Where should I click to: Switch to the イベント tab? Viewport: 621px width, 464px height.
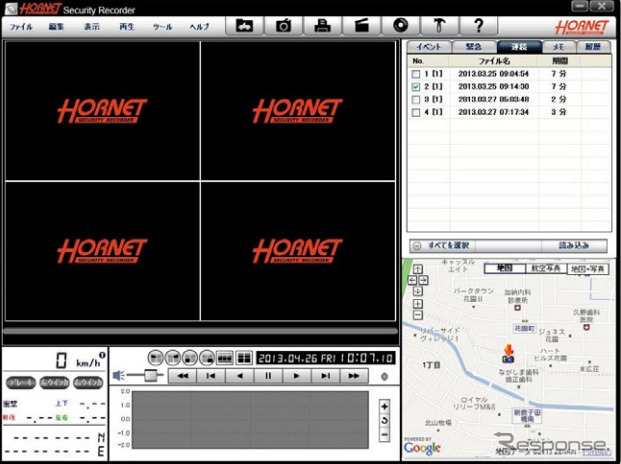429,47
